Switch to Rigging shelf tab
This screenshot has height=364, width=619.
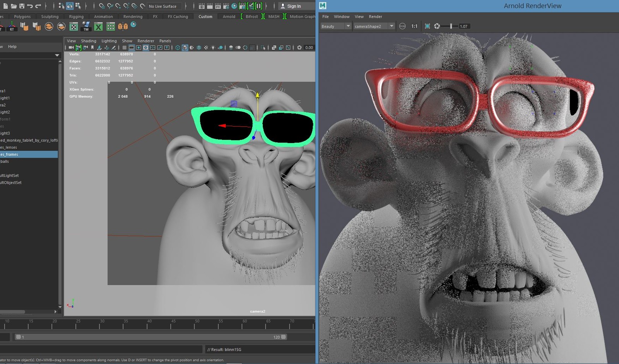pyautogui.click(x=76, y=17)
